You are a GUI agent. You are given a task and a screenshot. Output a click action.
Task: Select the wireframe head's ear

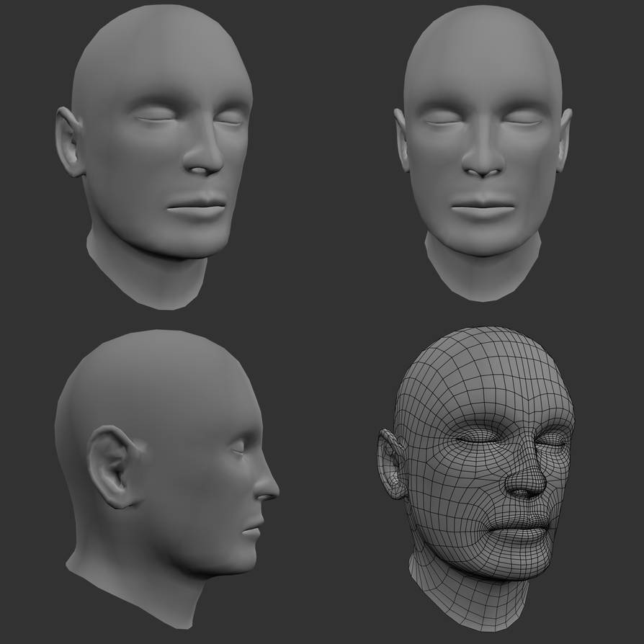pyautogui.click(x=393, y=462)
